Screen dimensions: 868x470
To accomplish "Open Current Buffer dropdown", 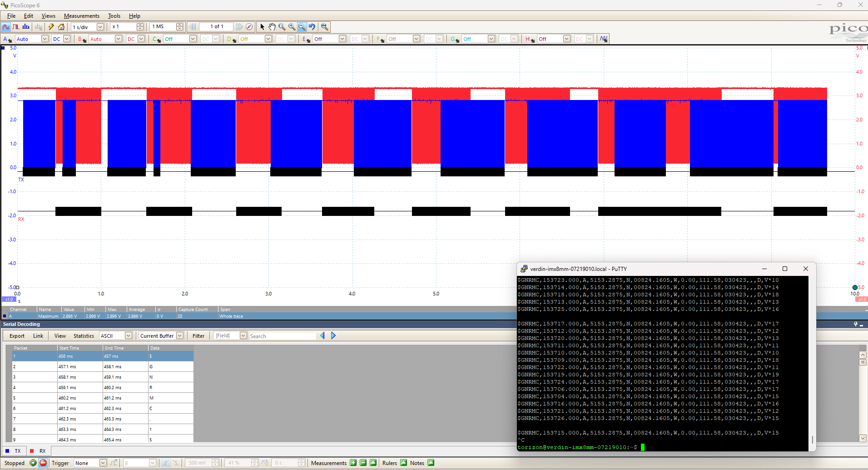I will (x=180, y=335).
